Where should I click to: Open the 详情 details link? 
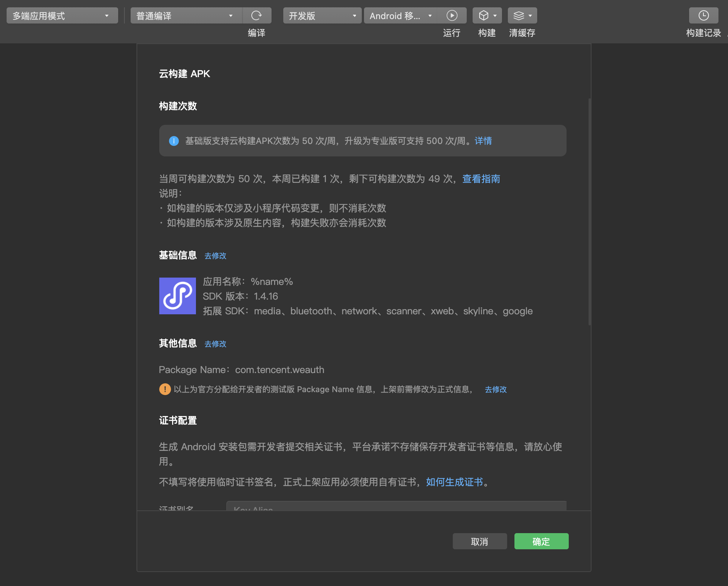(483, 141)
